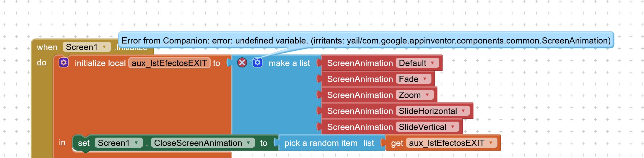Open the CloseScreenAnimation property dropdown

point(248,143)
